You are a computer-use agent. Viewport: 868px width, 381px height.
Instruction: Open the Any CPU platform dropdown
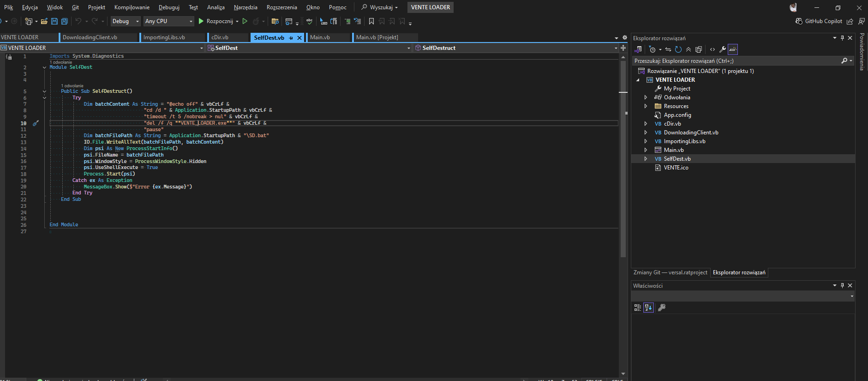[169, 21]
